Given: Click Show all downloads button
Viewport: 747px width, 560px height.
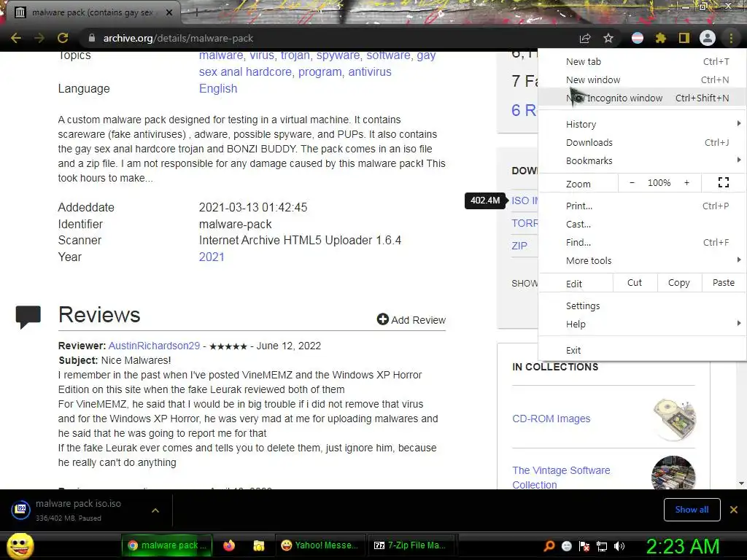Looking at the screenshot, I should (x=692, y=510).
